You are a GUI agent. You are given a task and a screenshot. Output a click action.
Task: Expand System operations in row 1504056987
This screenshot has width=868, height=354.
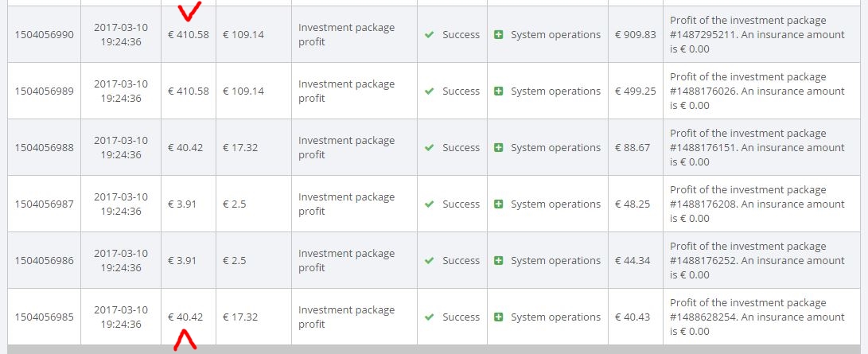(499, 204)
